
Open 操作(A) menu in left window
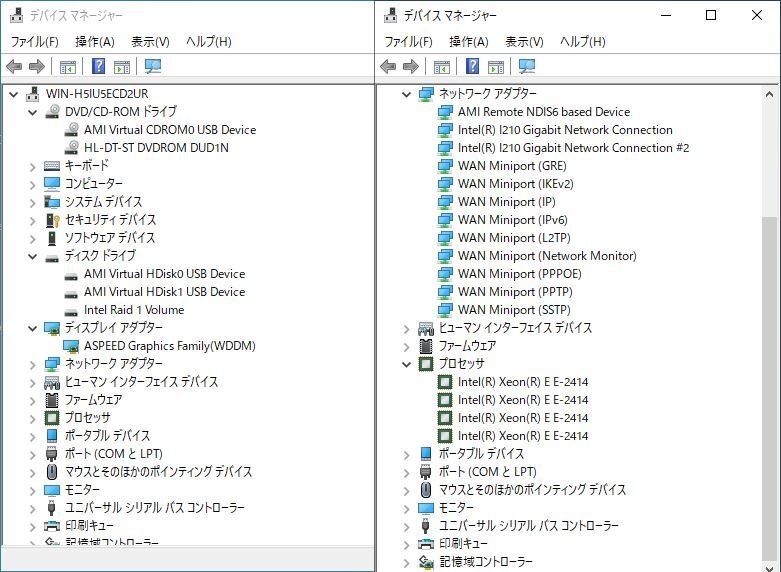click(x=95, y=42)
